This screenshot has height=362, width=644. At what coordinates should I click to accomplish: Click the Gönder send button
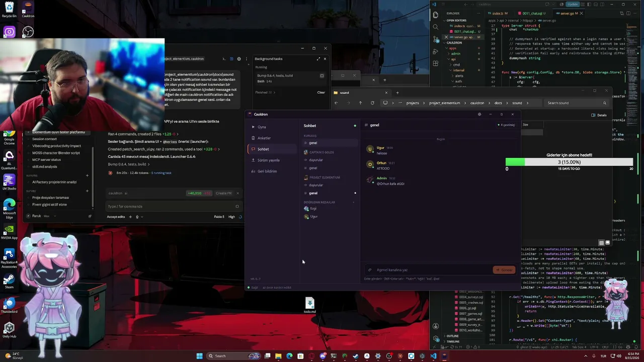(504, 270)
